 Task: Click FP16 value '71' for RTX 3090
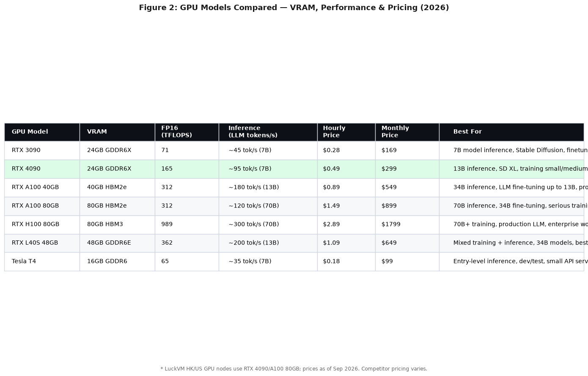click(187, 150)
